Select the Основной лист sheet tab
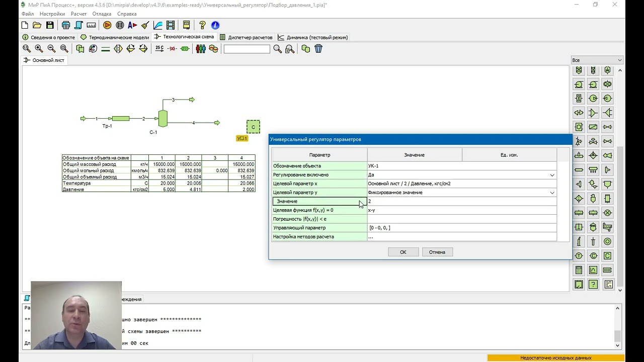The width and height of the screenshot is (644, 362). (x=44, y=60)
